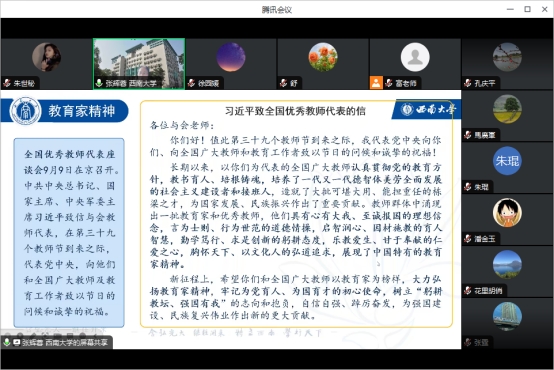This screenshot has width=554, height=370.
Task: Click the 腾讯会议 window title bar
Action: [277, 10]
